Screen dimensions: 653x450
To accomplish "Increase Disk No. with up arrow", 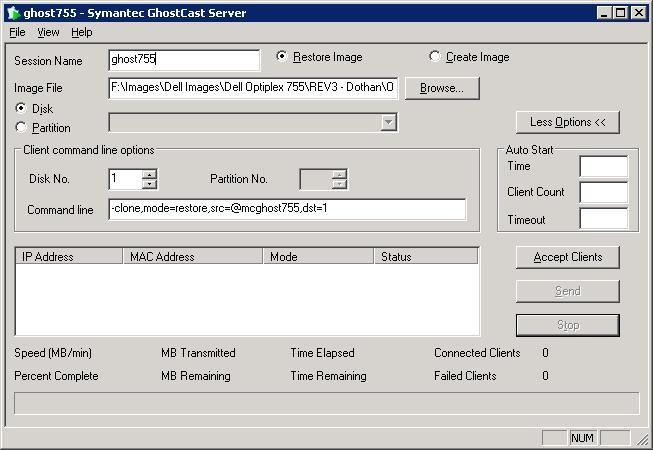I will (x=149, y=174).
